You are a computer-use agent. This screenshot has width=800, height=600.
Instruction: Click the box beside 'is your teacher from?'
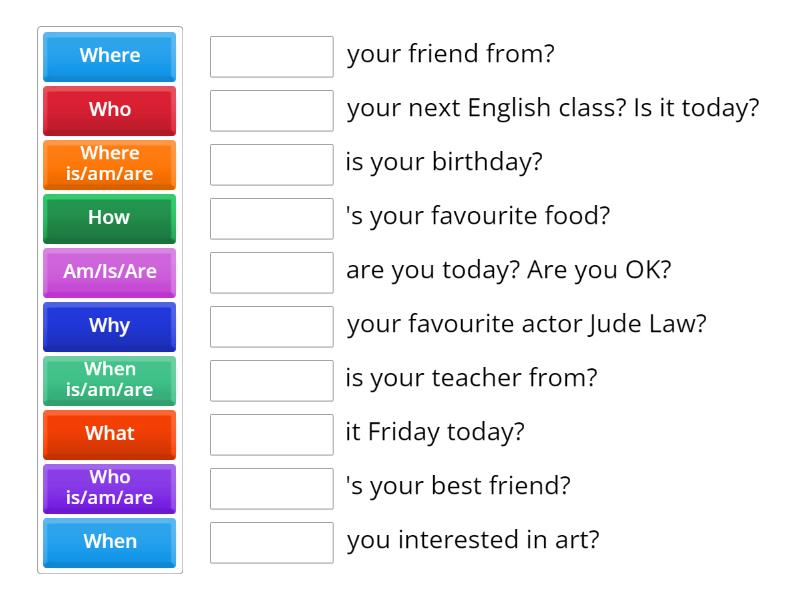272,380
